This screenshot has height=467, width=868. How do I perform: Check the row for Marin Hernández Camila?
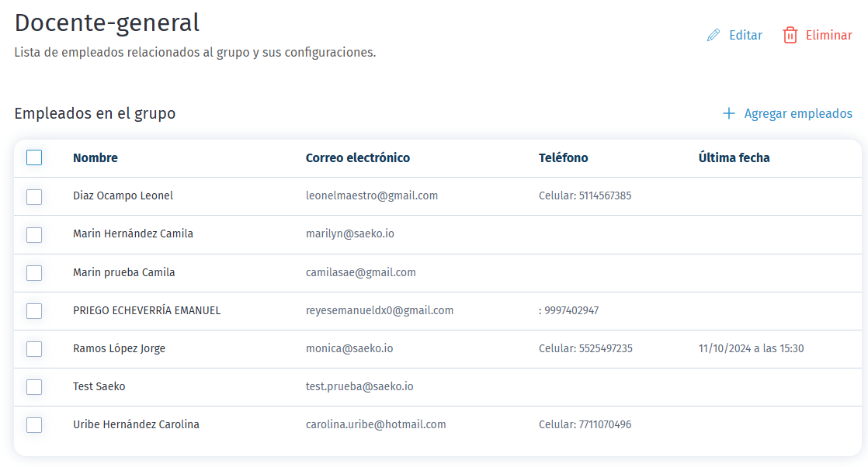point(34,234)
